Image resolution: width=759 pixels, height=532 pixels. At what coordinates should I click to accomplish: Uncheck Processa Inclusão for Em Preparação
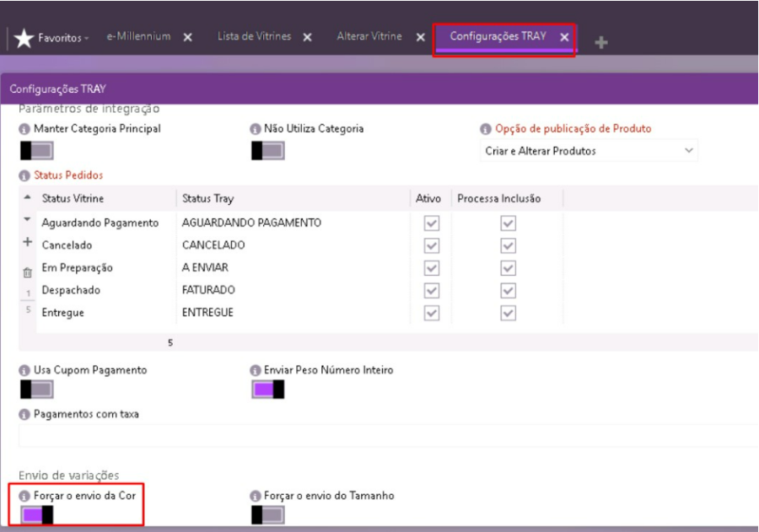[x=509, y=268]
